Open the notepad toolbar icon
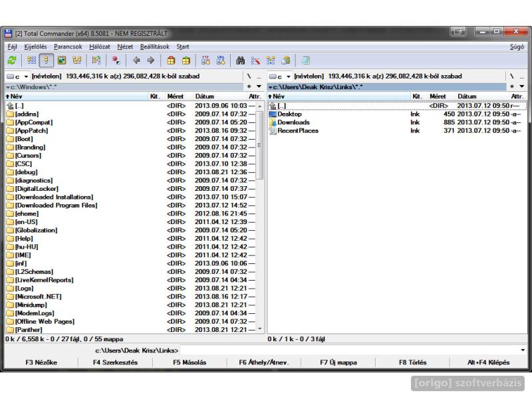 click(x=305, y=61)
